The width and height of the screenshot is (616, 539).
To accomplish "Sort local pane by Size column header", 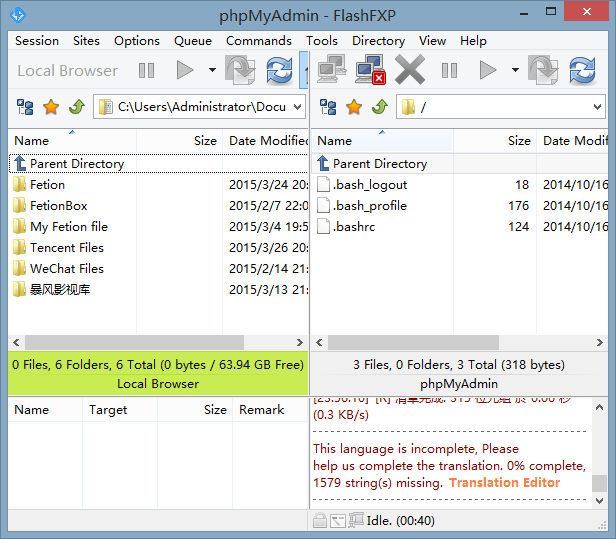I will click(180, 141).
